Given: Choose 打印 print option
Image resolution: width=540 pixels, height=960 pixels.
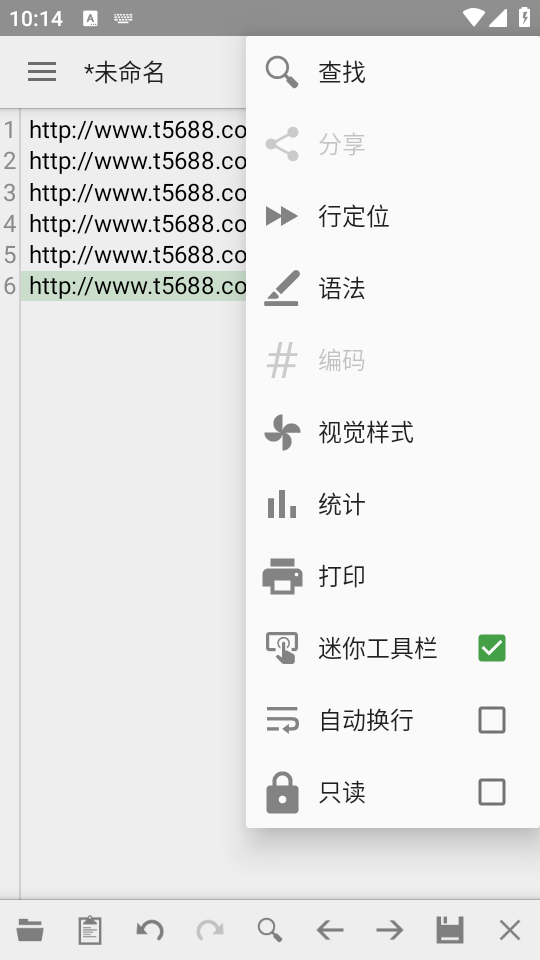Looking at the screenshot, I should [x=393, y=576].
